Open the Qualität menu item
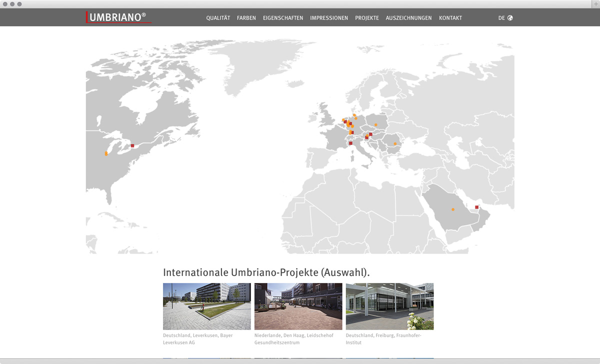 pos(218,18)
